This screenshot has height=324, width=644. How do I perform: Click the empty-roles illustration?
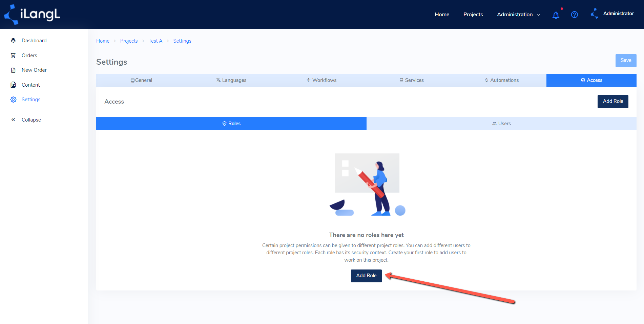367,185
